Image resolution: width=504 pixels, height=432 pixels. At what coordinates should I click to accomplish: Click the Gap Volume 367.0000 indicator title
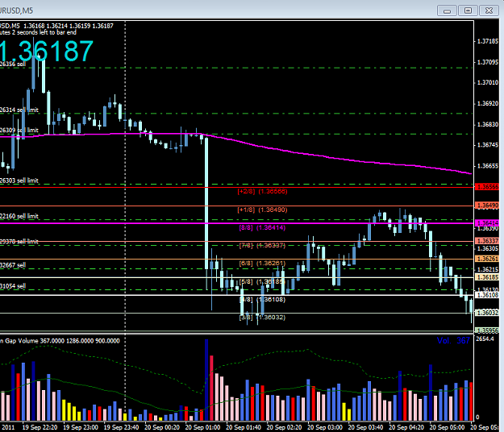[60, 341]
